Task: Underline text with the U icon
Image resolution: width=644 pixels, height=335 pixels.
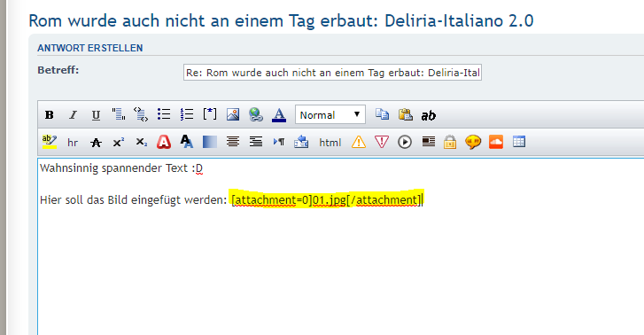Action: [96, 114]
